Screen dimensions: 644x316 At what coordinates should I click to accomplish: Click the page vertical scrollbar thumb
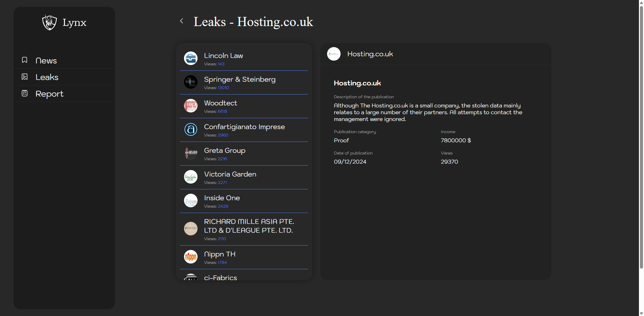point(641,135)
